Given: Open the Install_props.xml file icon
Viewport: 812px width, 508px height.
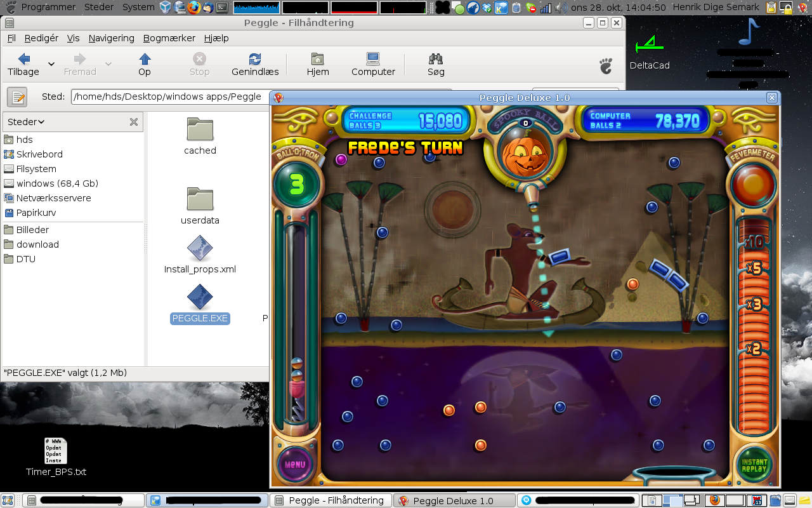Looking at the screenshot, I should pyautogui.click(x=199, y=249).
